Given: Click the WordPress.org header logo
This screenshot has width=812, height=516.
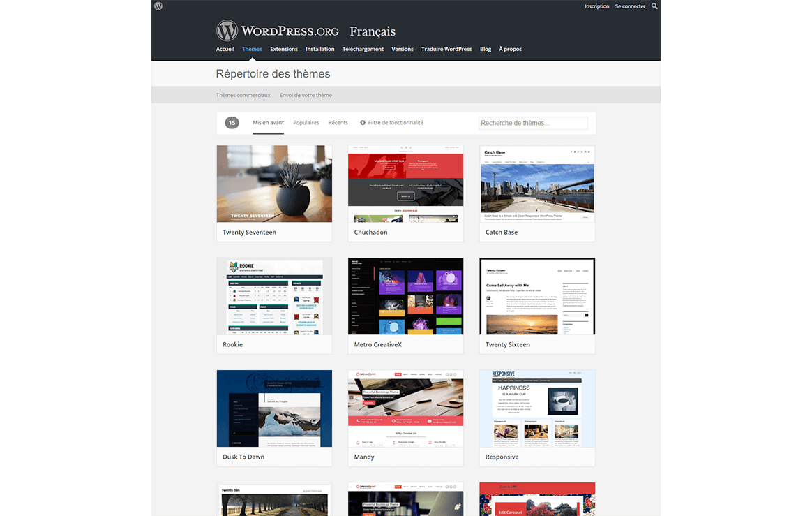Looking at the screenshot, I should (278, 31).
